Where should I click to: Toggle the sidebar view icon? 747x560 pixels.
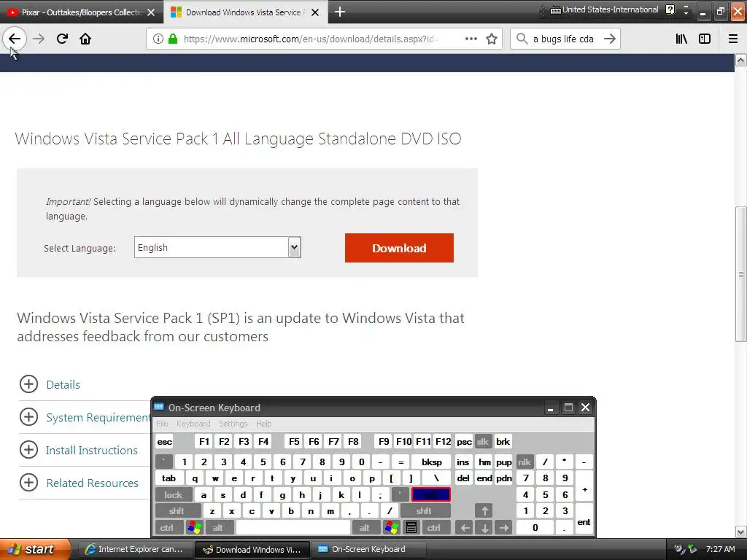(x=705, y=39)
